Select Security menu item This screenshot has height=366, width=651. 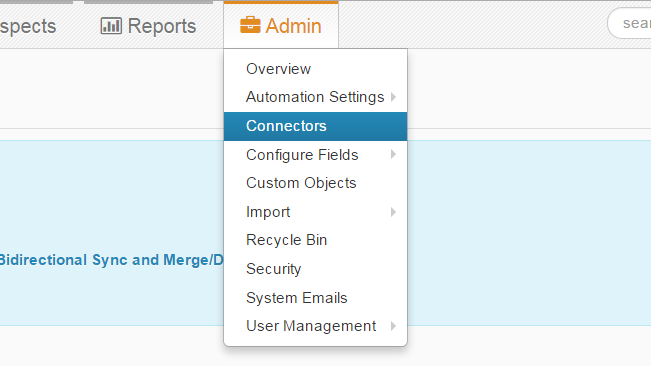(315, 269)
